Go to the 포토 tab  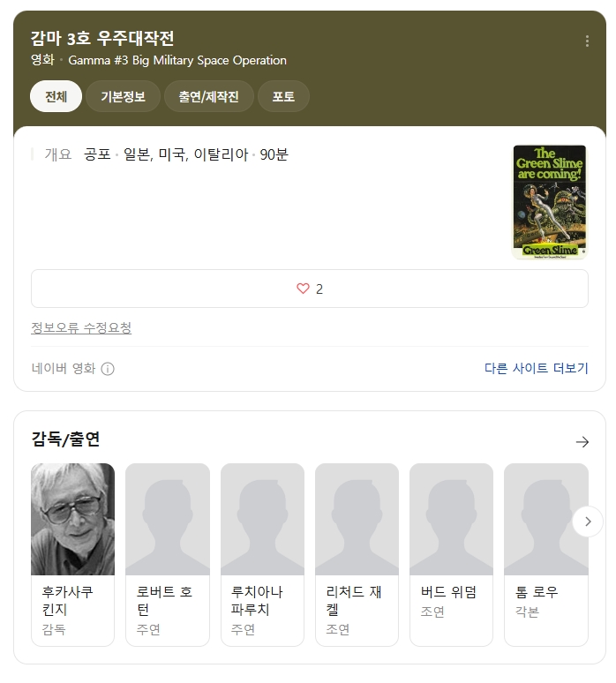[x=283, y=96]
